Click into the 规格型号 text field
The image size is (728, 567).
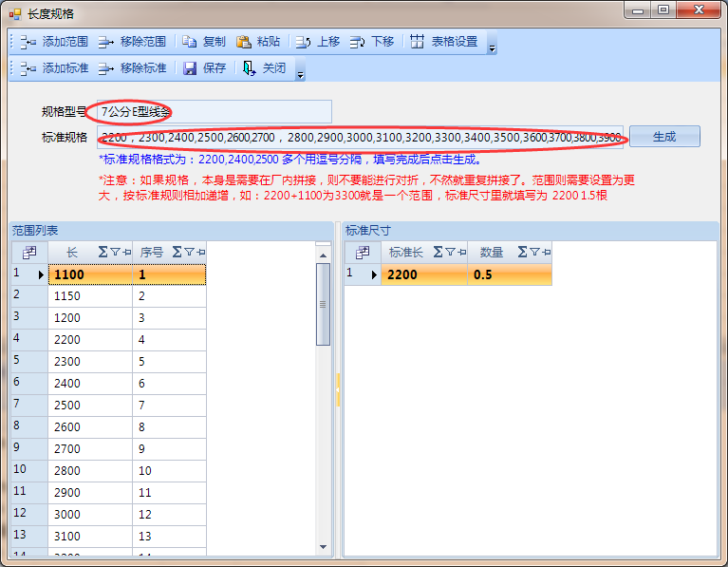coord(214,112)
